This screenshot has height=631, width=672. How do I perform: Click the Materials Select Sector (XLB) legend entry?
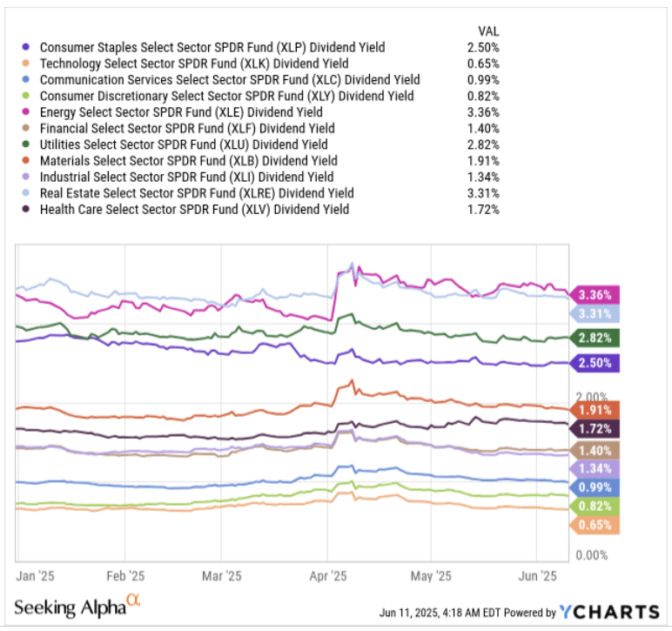(188, 161)
